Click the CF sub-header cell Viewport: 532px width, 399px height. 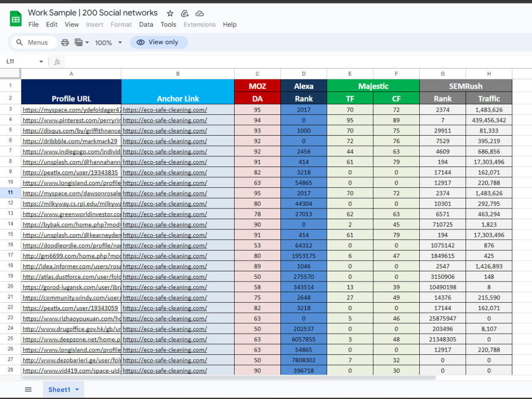tap(396, 98)
